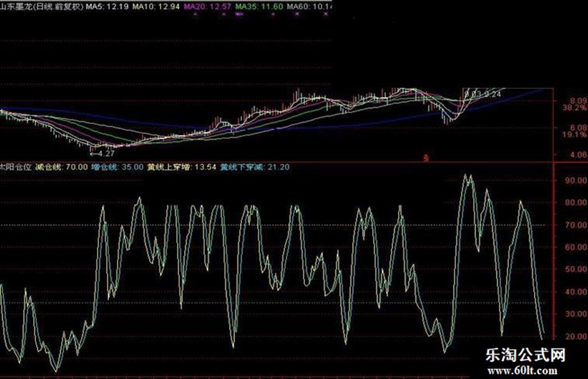Click the 60.00 indicator axis value

pos(576,247)
